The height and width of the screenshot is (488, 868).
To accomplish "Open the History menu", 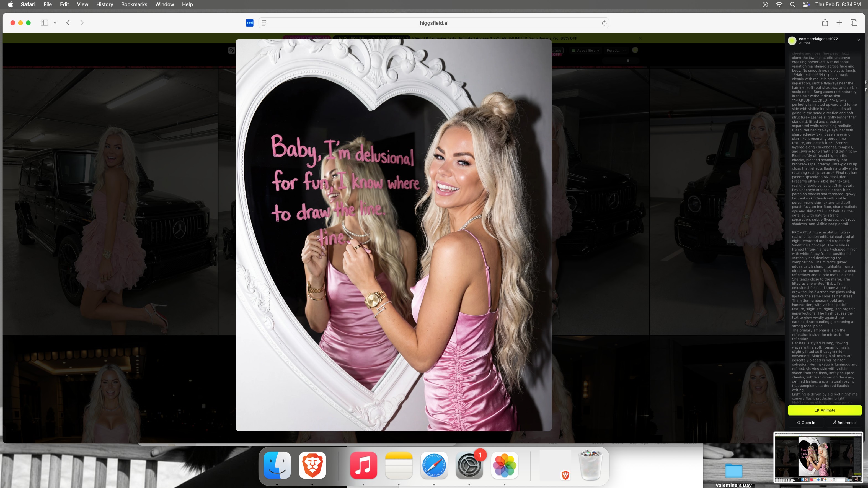I will pos(104,4).
